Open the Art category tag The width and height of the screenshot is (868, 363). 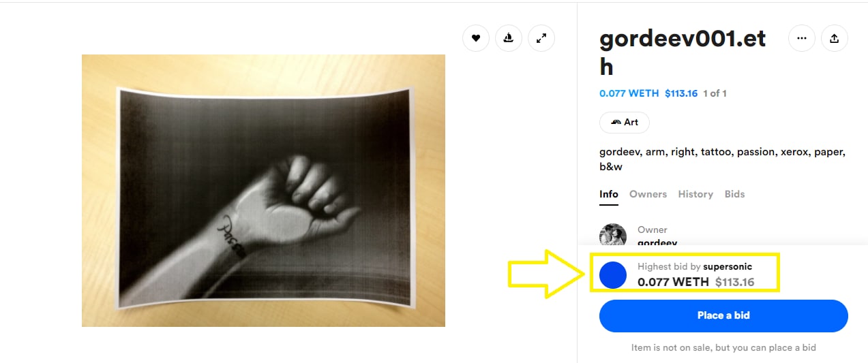tap(625, 123)
